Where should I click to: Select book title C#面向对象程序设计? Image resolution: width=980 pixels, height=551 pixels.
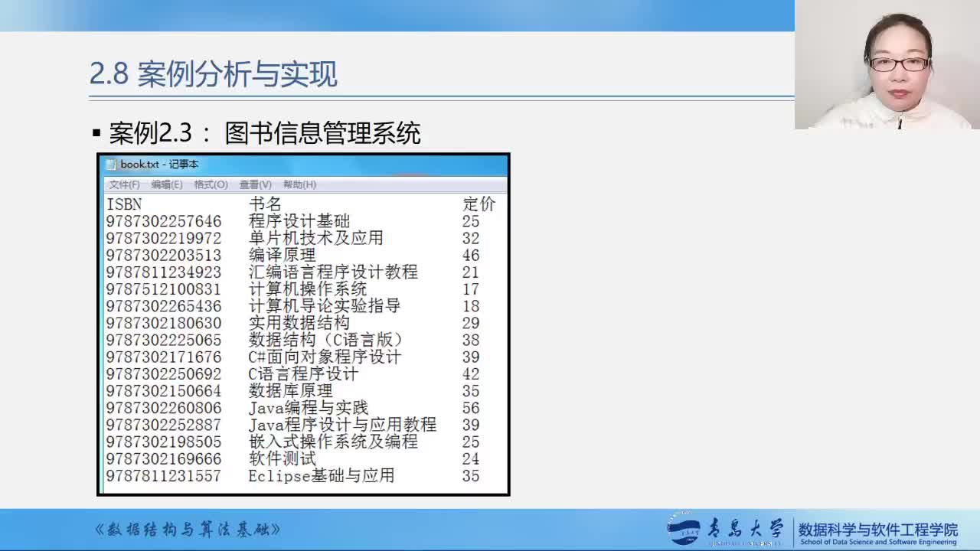click(325, 357)
